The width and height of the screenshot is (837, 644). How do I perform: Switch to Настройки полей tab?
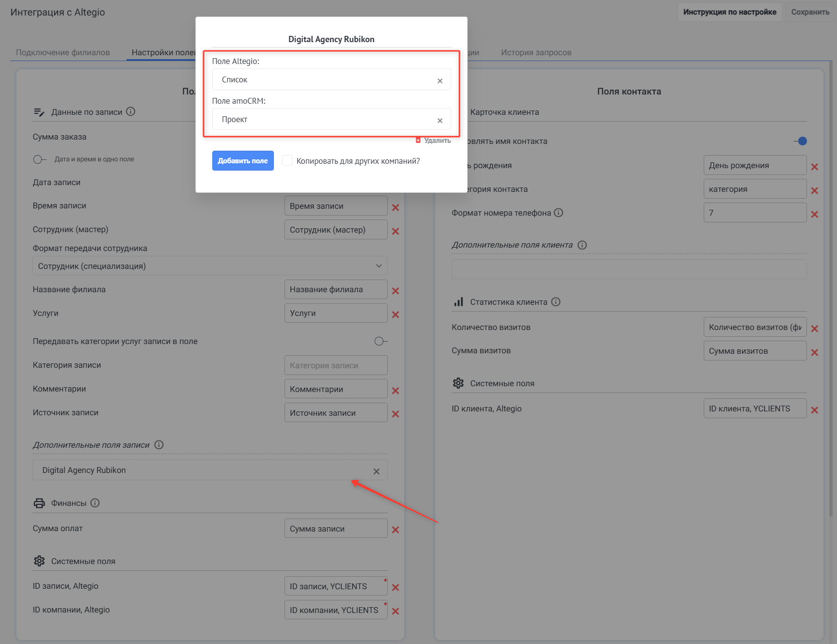point(163,52)
